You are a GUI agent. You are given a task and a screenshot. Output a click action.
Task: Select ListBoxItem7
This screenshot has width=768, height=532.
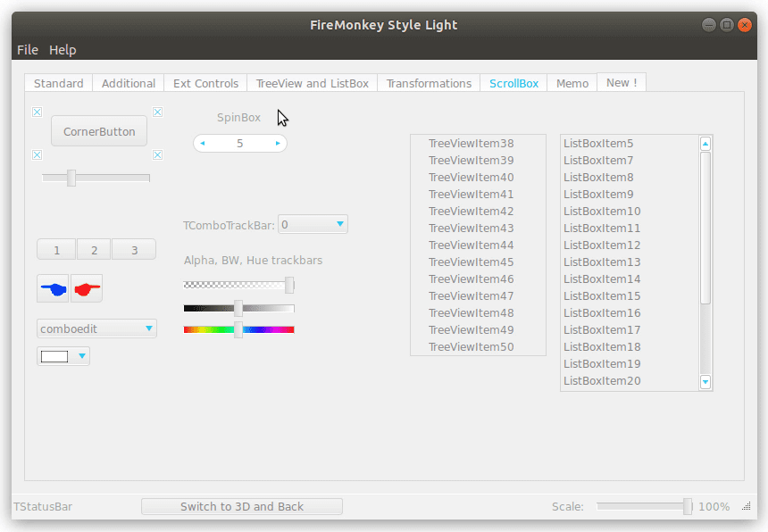(630, 161)
